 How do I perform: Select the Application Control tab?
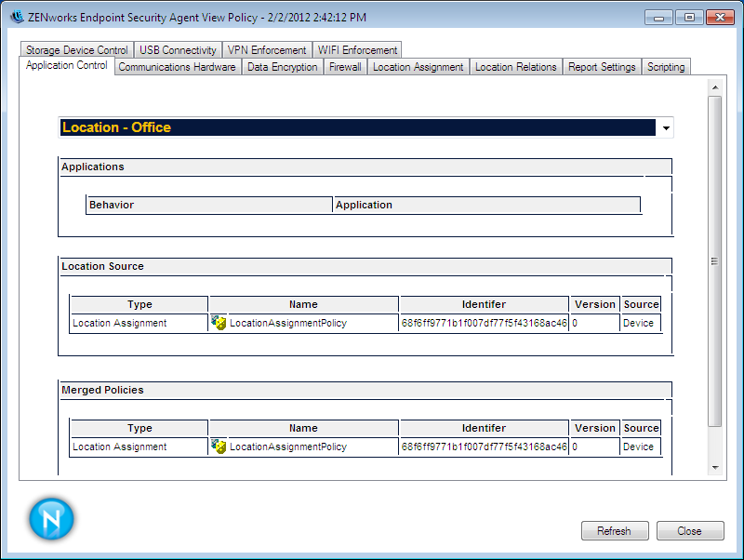tap(67, 65)
